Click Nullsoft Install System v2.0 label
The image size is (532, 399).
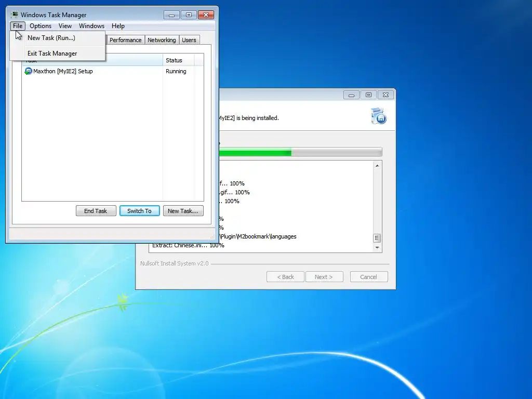(175, 263)
